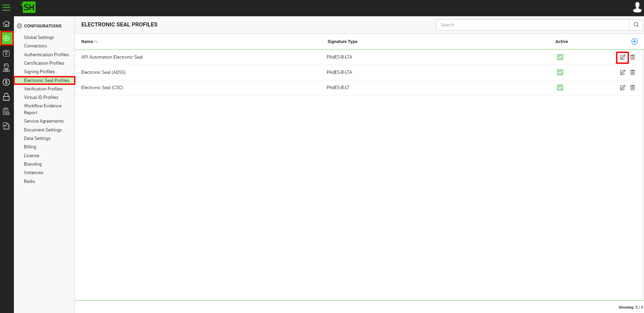Open Instances page
The height and width of the screenshot is (313, 644).
[x=34, y=172]
